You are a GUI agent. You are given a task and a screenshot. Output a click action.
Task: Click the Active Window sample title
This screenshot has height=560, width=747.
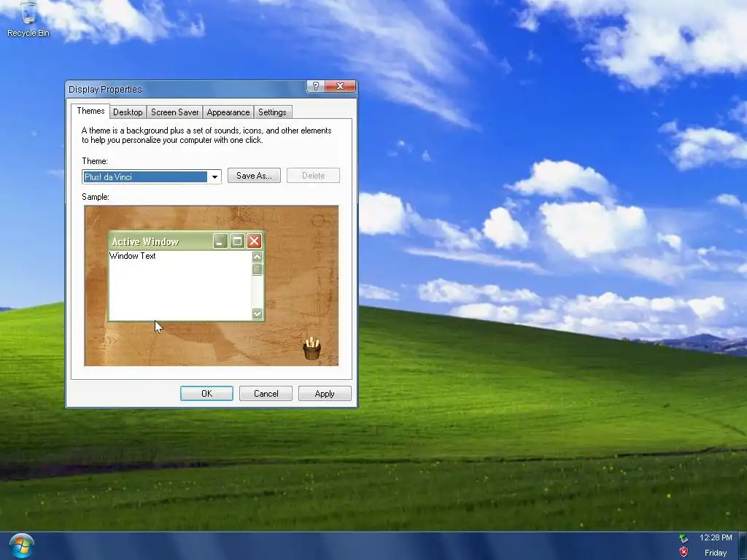tap(145, 242)
